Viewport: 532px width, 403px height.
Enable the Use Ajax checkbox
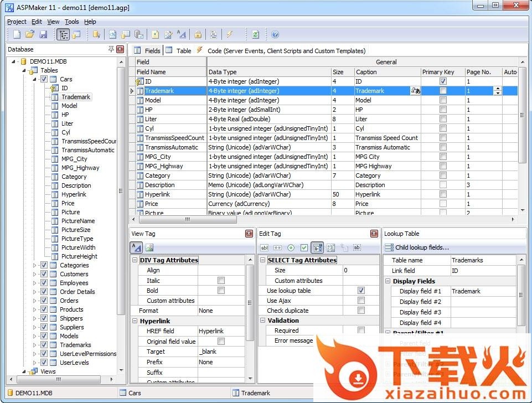pos(361,301)
